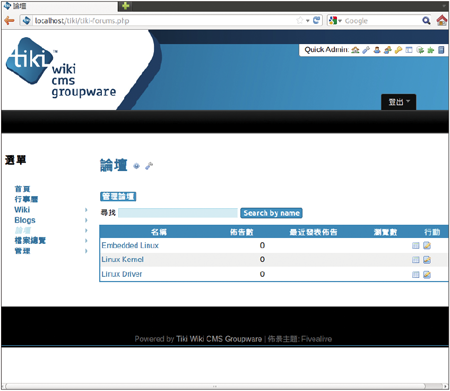Open the Embedded Linux forum link
The width and height of the screenshot is (450, 391).
click(130, 246)
